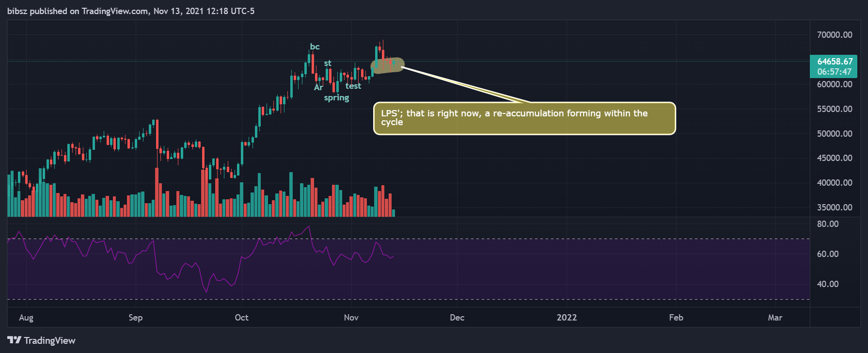Click the Dec date label on time axis
This screenshot has height=353, width=868.
tap(457, 318)
